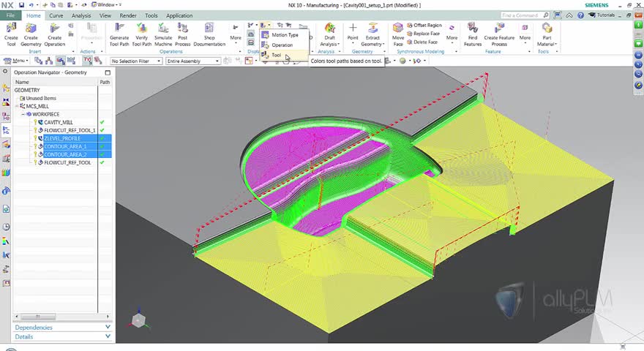Screen dimensions: 644x351
Task: Click the Create Operation icon
Action: tap(55, 34)
